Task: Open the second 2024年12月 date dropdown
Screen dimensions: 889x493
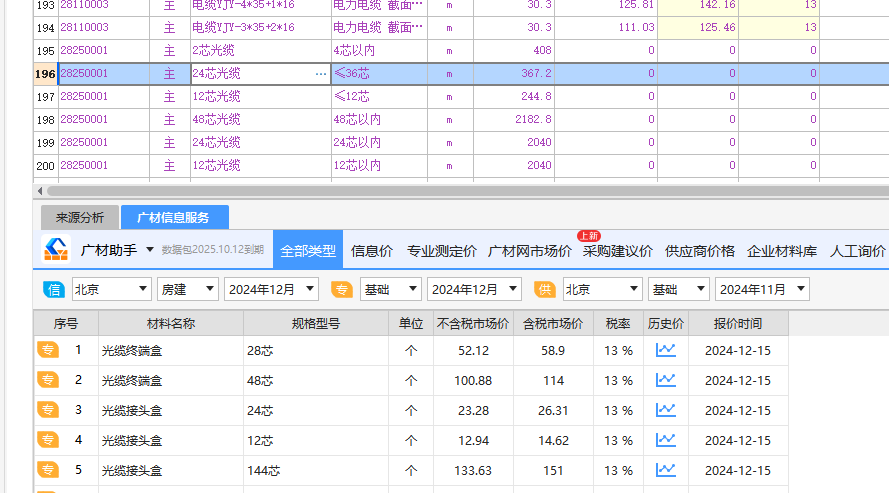Action: pos(474,289)
